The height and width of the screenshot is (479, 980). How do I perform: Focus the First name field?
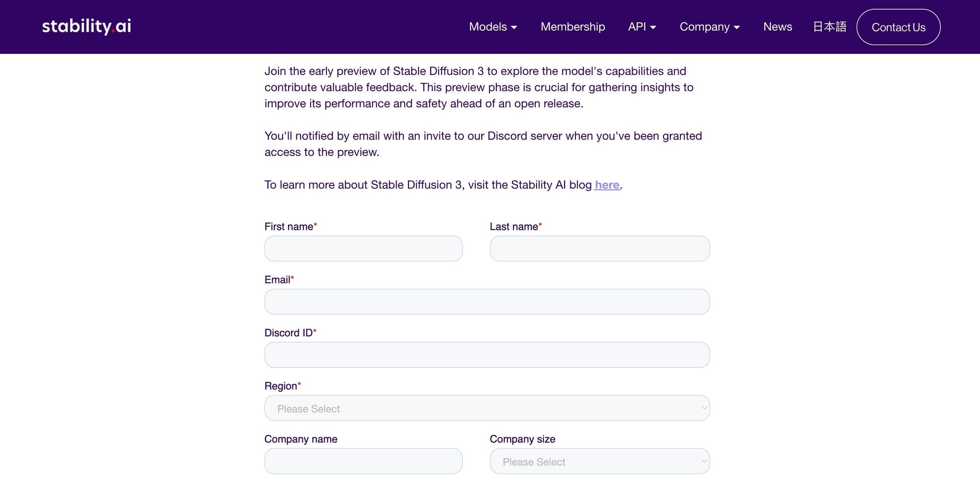coord(363,248)
